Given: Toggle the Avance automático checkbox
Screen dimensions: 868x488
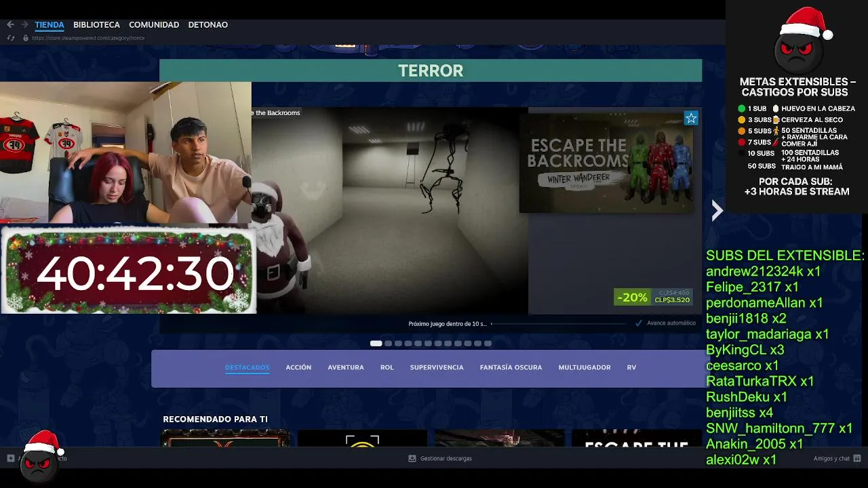Looking at the screenshot, I should 639,323.
